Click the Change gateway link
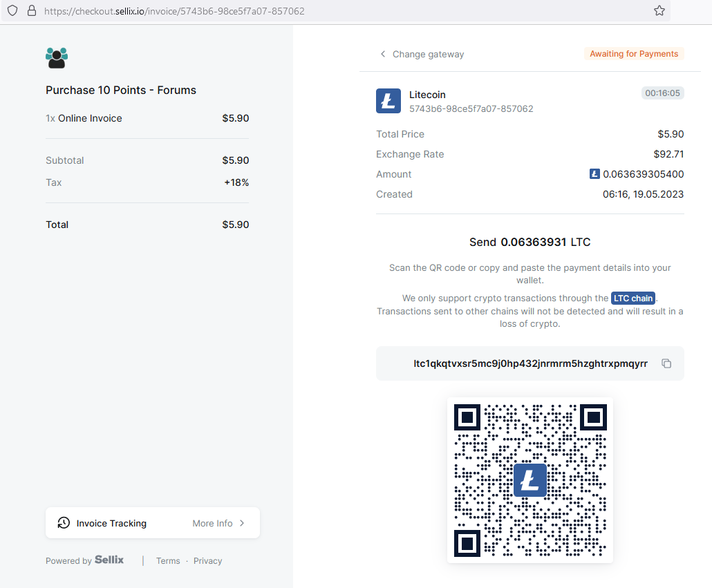This screenshot has height=588, width=712. 428,55
